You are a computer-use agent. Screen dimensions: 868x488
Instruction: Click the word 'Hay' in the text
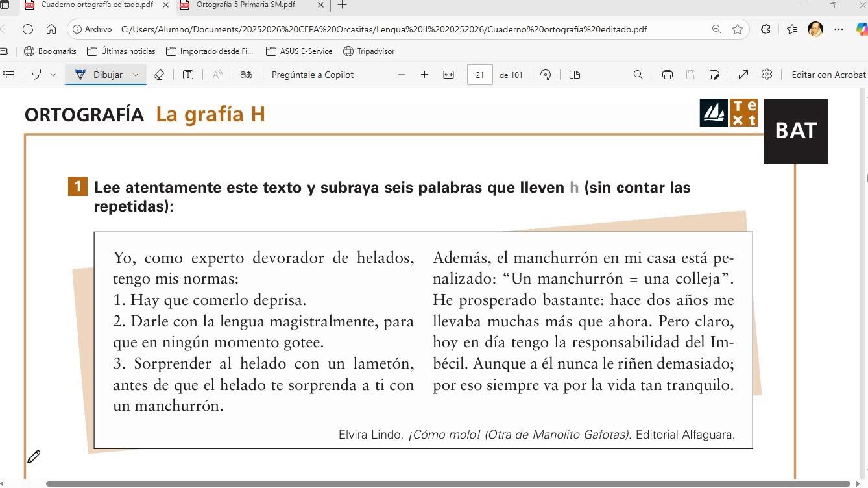[x=145, y=300]
